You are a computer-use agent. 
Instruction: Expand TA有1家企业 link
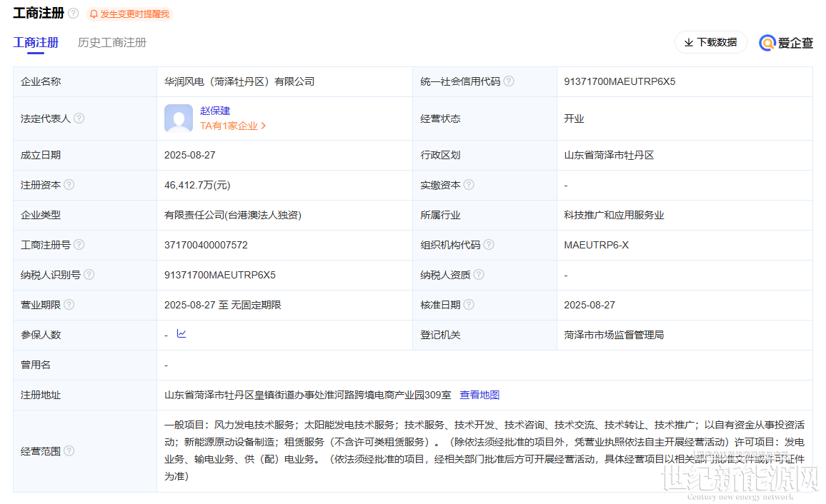tap(233, 126)
